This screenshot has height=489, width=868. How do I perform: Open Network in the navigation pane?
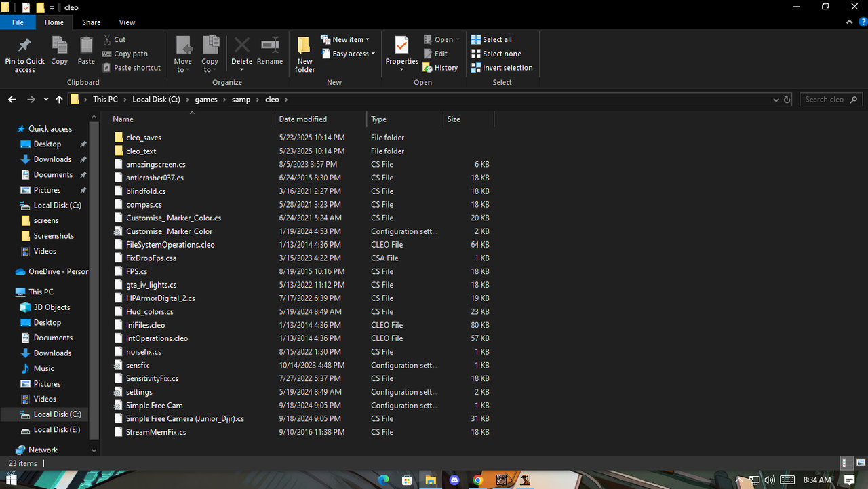(x=43, y=450)
